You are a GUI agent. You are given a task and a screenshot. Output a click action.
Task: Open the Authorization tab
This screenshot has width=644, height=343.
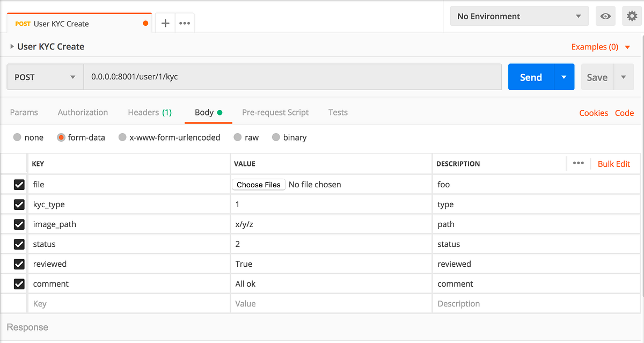pyautogui.click(x=83, y=112)
